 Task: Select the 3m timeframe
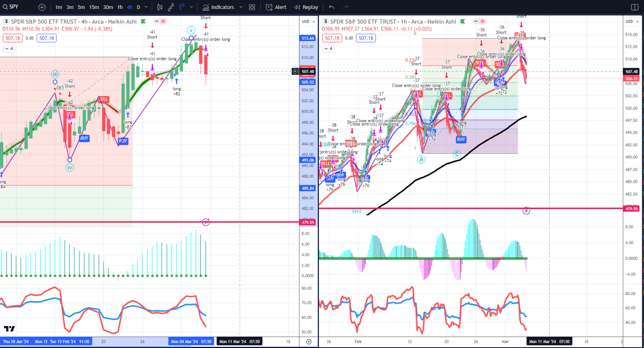(x=70, y=7)
